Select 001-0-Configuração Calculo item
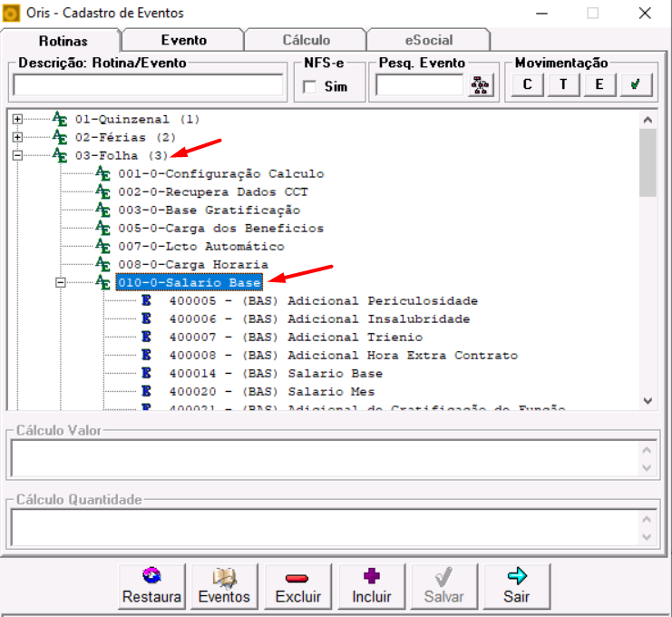Viewport: 672px width, 617px height. tap(221, 173)
